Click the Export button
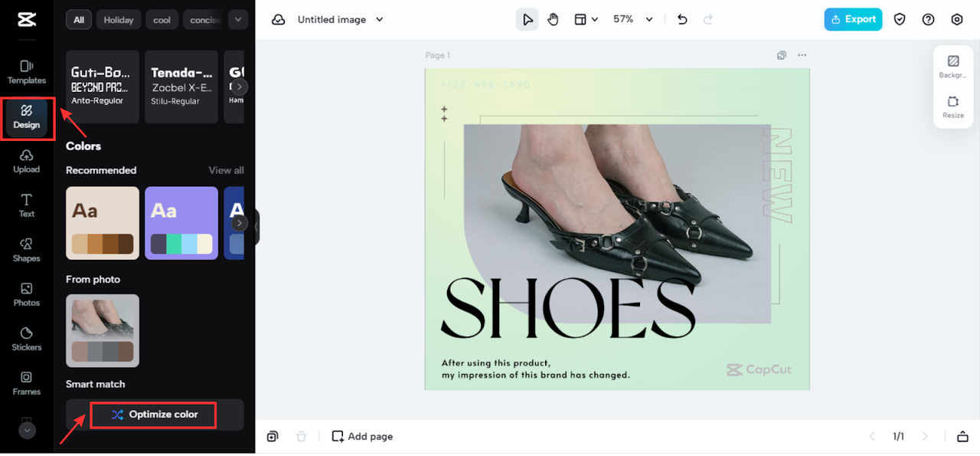This screenshot has height=456, width=980. point(853,20)
